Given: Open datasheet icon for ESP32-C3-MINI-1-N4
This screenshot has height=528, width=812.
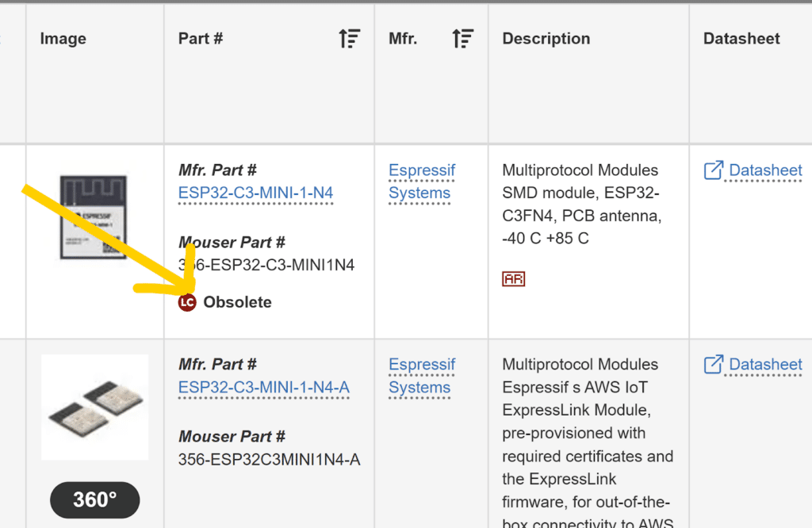Looking at the screenshot, I should click(x=713, y=170).
